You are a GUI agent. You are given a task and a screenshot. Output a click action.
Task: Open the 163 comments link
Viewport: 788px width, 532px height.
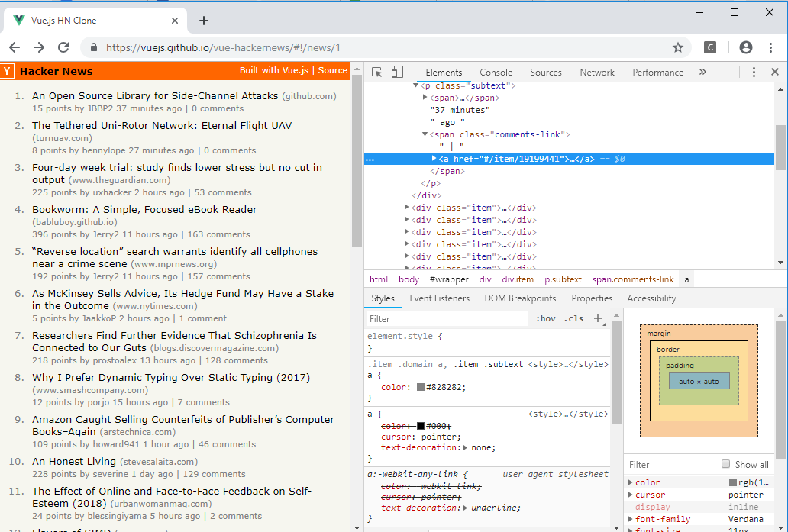click(218, 234)
